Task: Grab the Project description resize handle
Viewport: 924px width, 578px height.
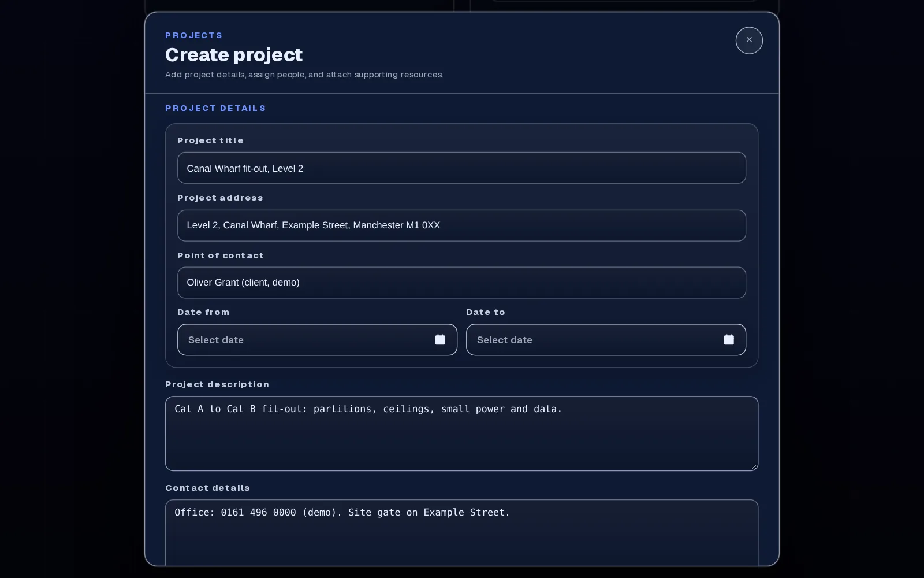Action: pyautogui.click(x=754, y=467)
